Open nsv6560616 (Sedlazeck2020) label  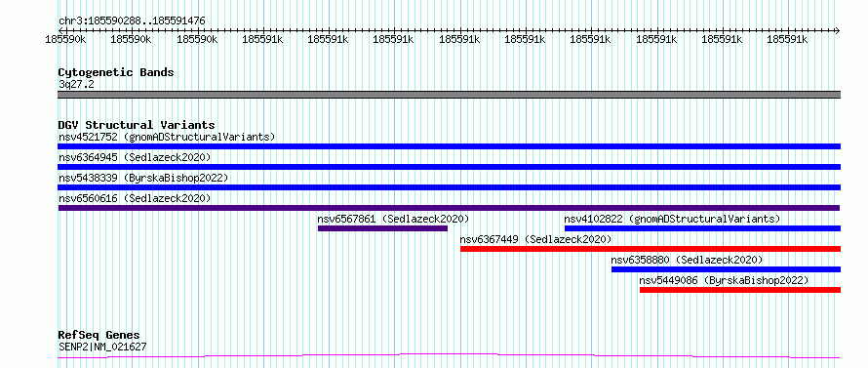click(135, 198)
